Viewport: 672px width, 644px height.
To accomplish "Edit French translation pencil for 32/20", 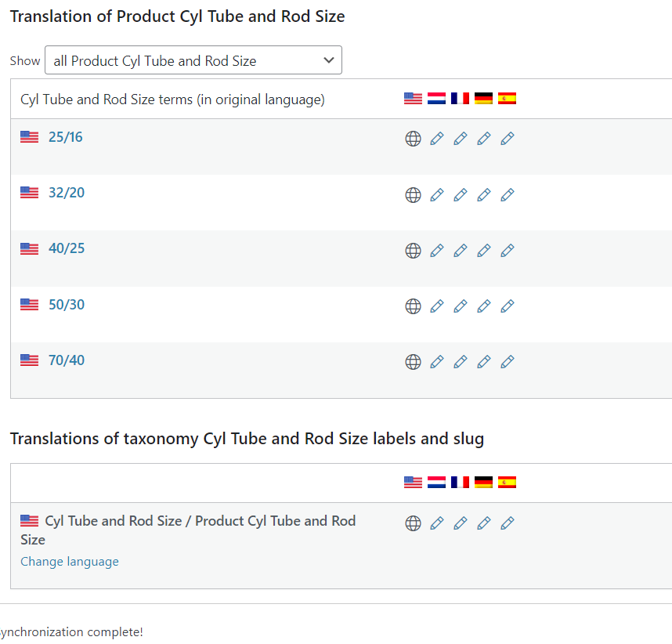I will tap(461, 194).
